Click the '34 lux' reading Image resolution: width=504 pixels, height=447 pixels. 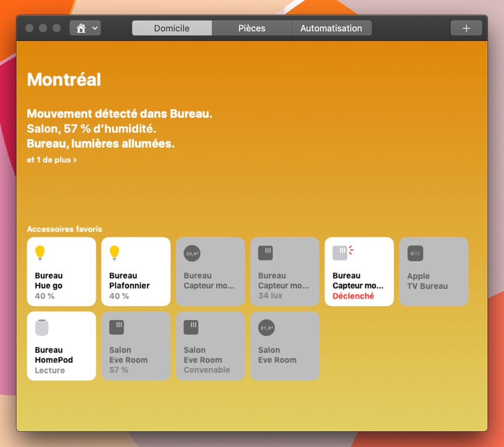(x=270, y=296)
